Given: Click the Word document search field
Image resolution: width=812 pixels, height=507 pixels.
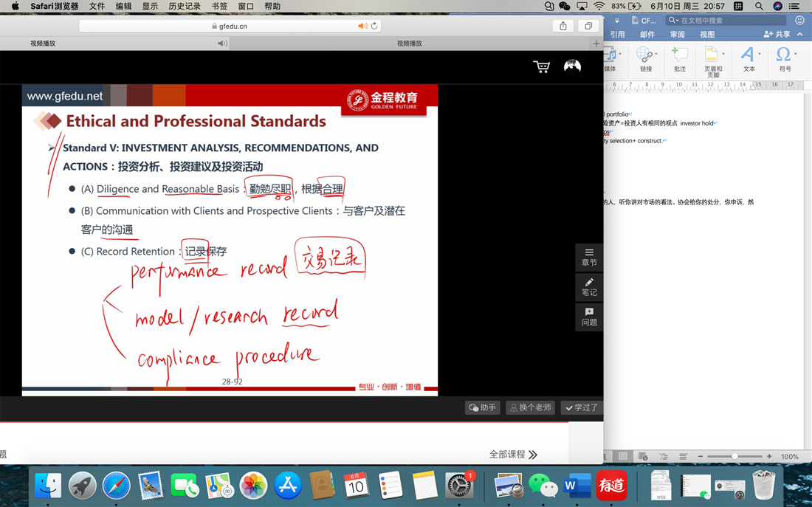Looking at the screenshot, I should tap(731, 21).
